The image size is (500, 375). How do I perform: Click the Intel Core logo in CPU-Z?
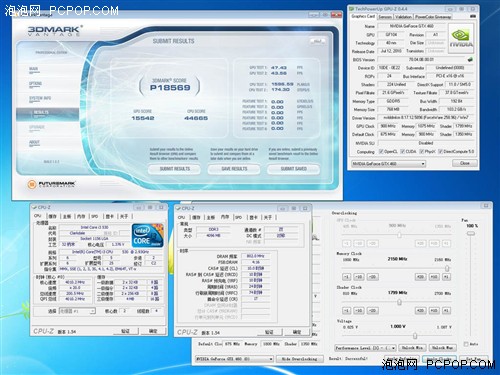click(x=148, y=236)
